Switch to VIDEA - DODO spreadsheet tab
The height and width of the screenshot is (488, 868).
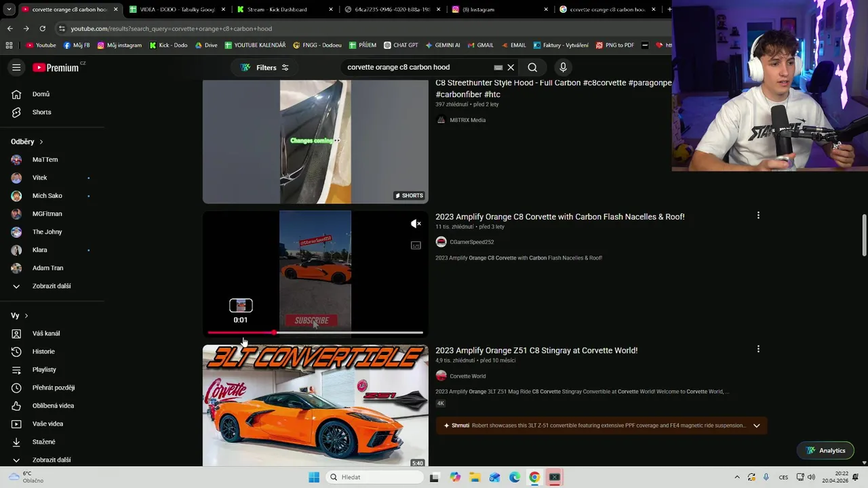point(178,9)
